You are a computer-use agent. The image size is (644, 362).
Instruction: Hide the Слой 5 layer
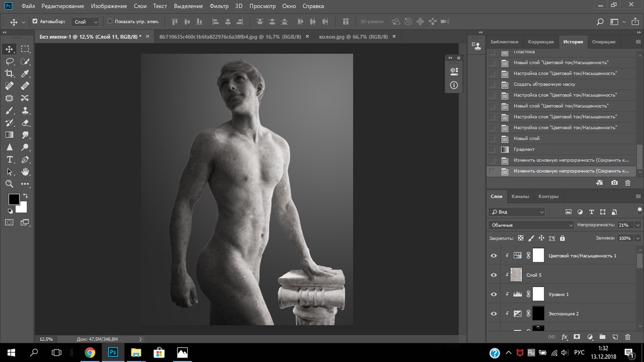click(494, 275)
